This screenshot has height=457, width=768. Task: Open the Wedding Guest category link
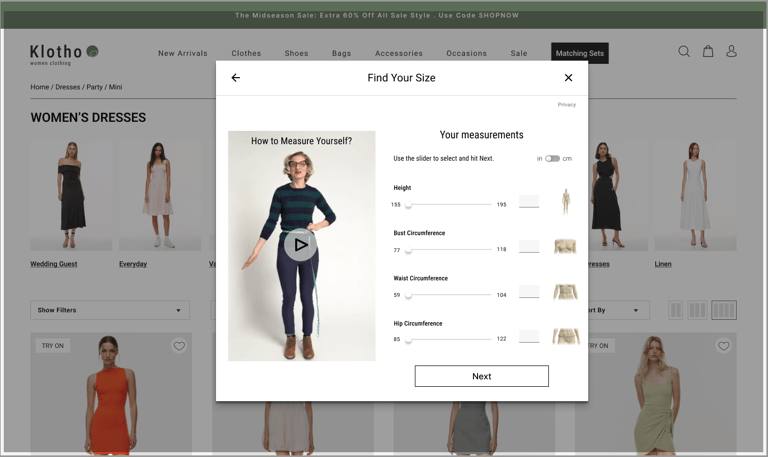(54, 264)
